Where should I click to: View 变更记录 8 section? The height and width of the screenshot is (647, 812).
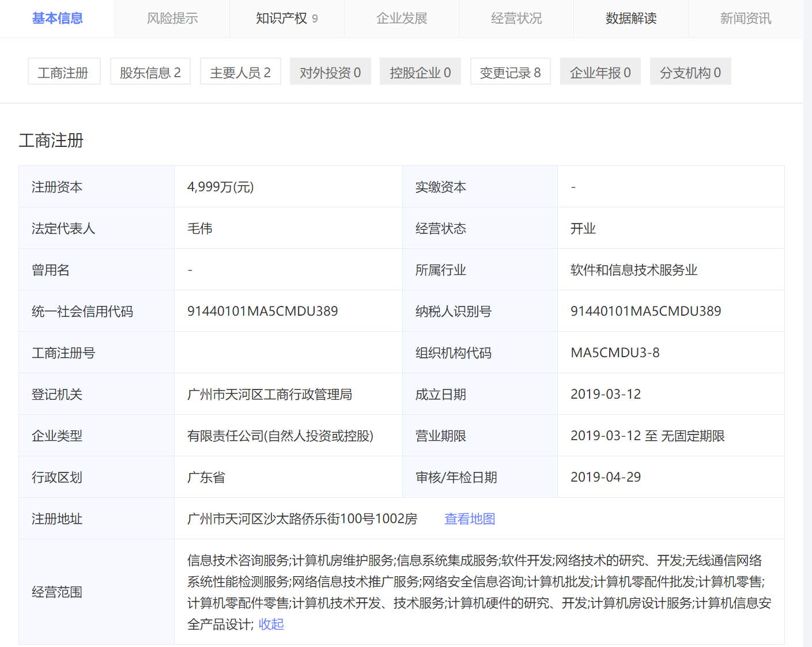pyautogui.click(x=510, y=73)
